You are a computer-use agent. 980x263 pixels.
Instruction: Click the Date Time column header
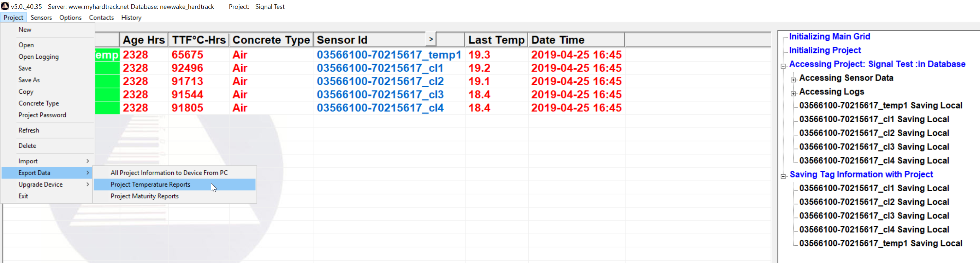[x=576, y=40]
